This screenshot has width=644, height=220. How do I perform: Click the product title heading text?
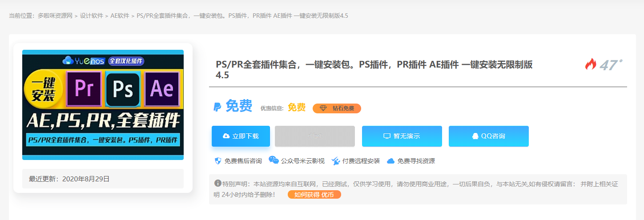[x=374, y=70]
